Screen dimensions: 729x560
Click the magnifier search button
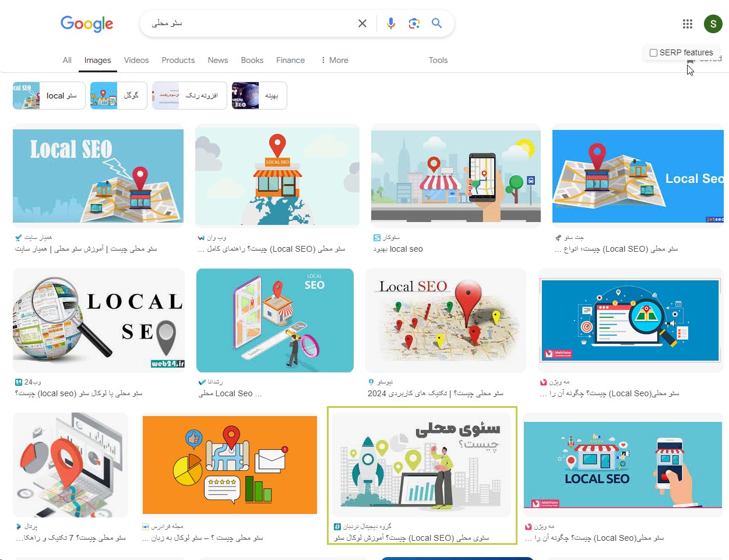pyautogui.click(x=436, y=23)
